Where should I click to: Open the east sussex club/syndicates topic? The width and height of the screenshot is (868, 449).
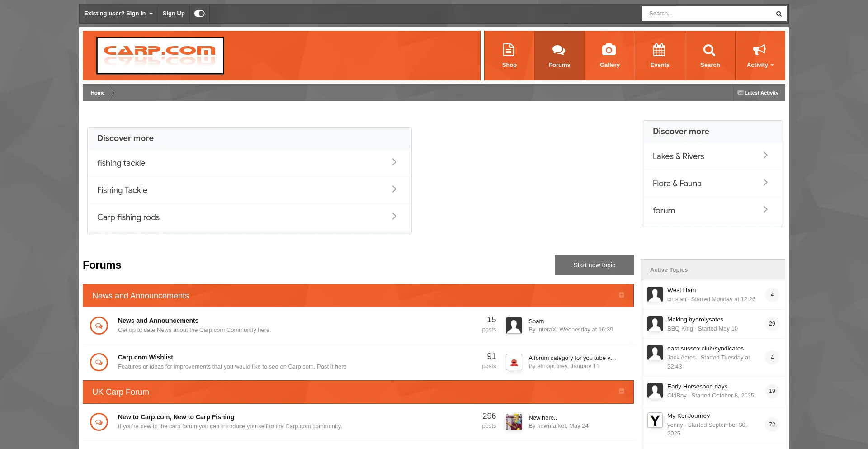pyautogui.click(x=705, y=349)
